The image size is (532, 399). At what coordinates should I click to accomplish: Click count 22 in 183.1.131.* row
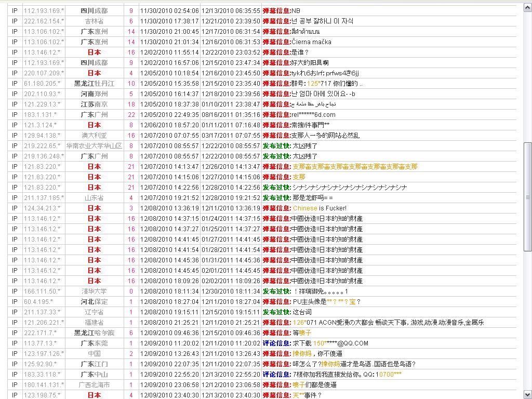click(x=131, y=115)
